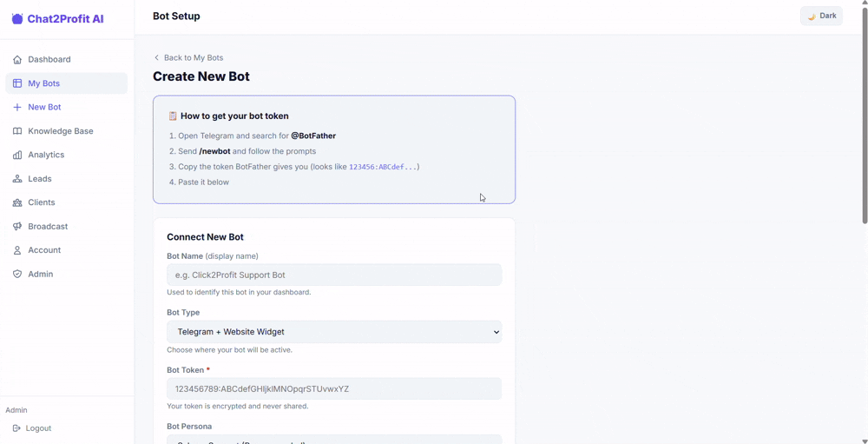
Task: Click the Dashboard home icon
Action: (x=17, y=59)
